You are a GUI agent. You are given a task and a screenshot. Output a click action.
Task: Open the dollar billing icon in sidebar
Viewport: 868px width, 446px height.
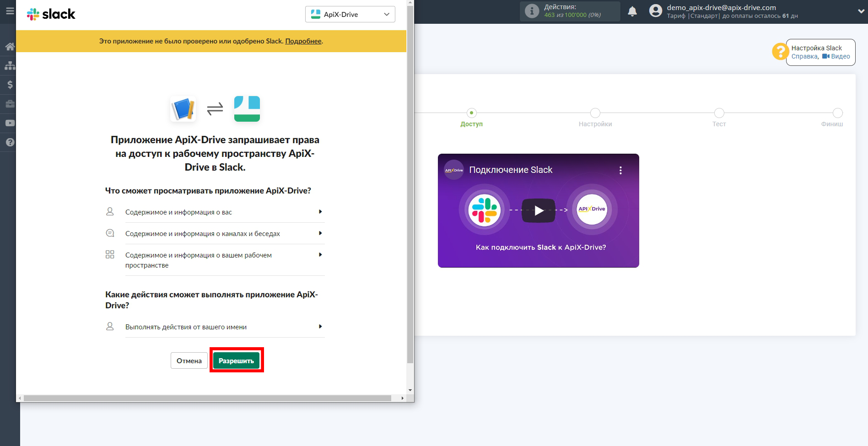coord(10,85)
